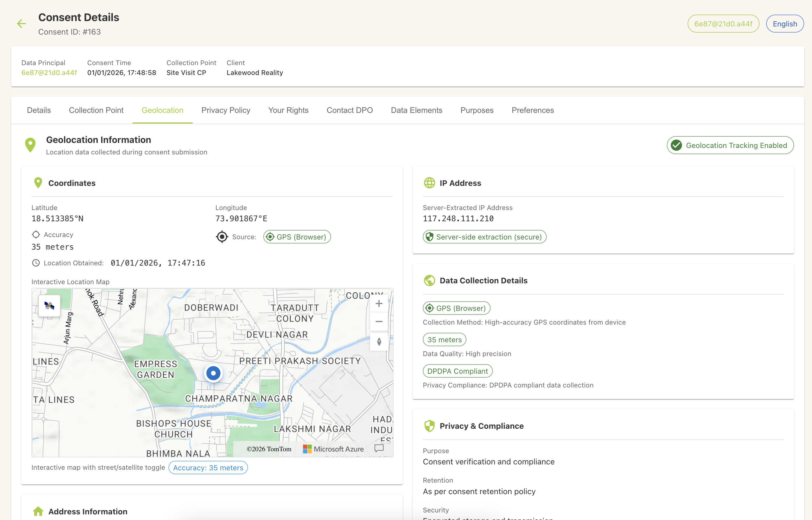Viewport: 812px width, 520px height.
Task: Click the blue location marker on the map
Action: point(213,373)
